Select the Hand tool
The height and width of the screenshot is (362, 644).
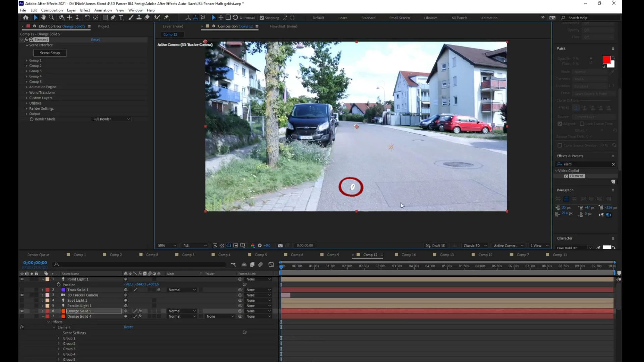44,17
